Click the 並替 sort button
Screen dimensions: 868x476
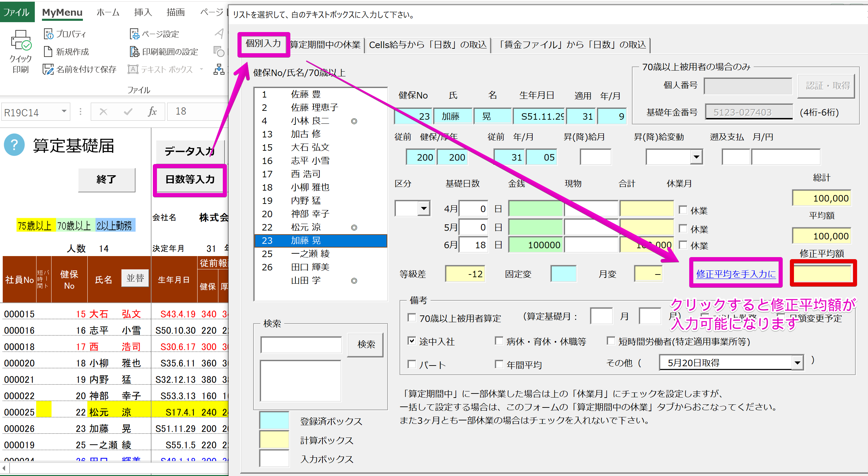tap(135, 278)
